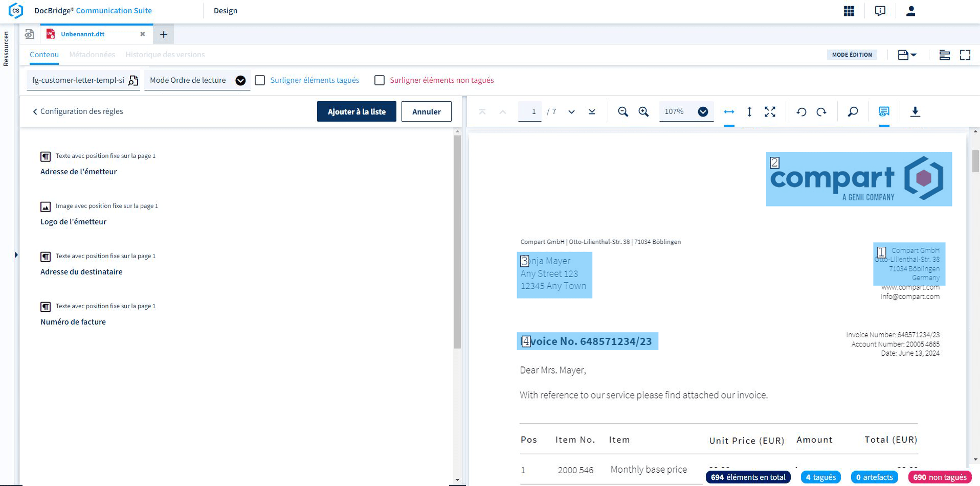Close the Unbenannt.dtt tab
Image resolution: width=980 pixels, height=486 pixels.
point(143,34)
